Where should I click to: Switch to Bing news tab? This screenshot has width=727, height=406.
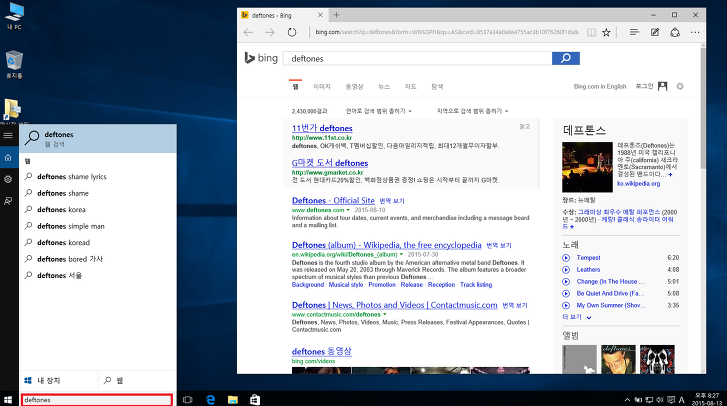tap(384, 87)
